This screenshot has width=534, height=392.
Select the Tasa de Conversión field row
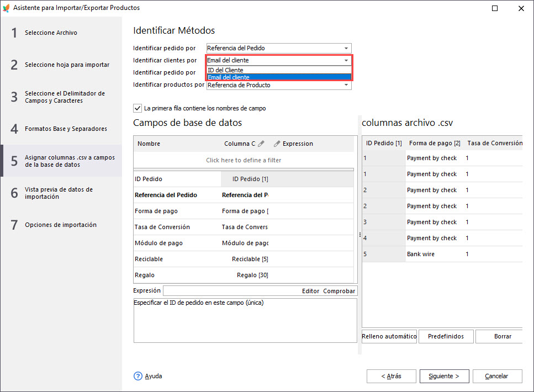pyautogui.click(x=244, y=227)
